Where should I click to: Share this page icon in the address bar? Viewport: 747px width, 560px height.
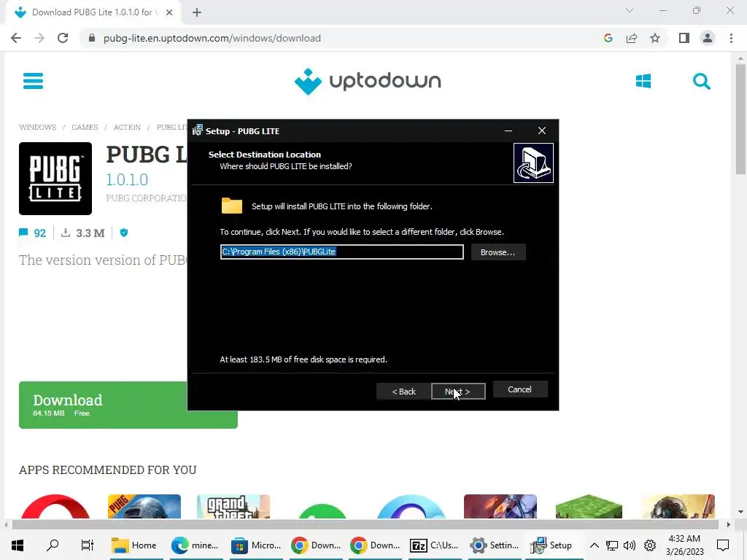click(x=632, y=38)
